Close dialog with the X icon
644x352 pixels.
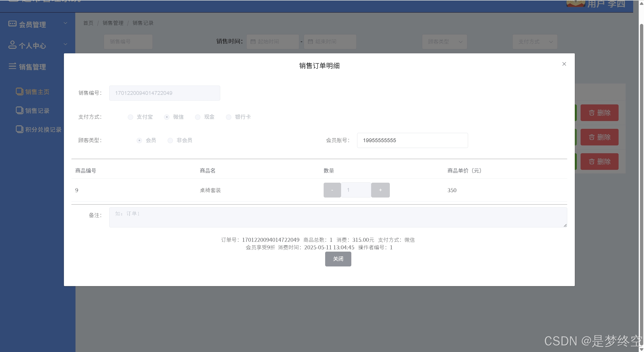(564, 64)
